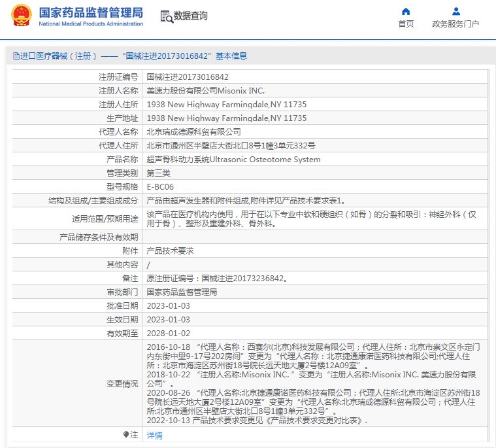This screenshot has width=496, height=448.
Task: Click the 有效期至 row label
Action: 122,334
